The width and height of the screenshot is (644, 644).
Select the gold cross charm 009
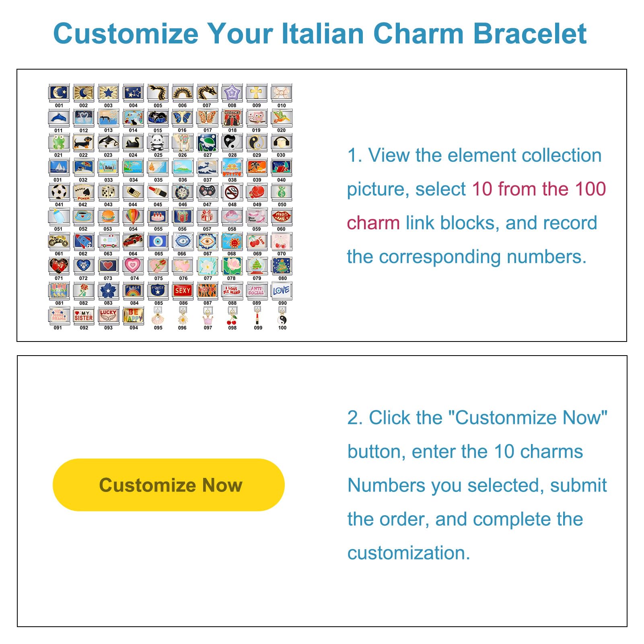click(x=256, y=93)
